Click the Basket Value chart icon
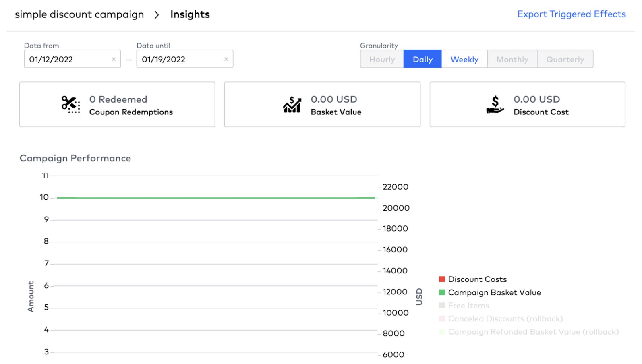Image resolution: width=642 pixels, height=364 pixels. coord(292,105)
